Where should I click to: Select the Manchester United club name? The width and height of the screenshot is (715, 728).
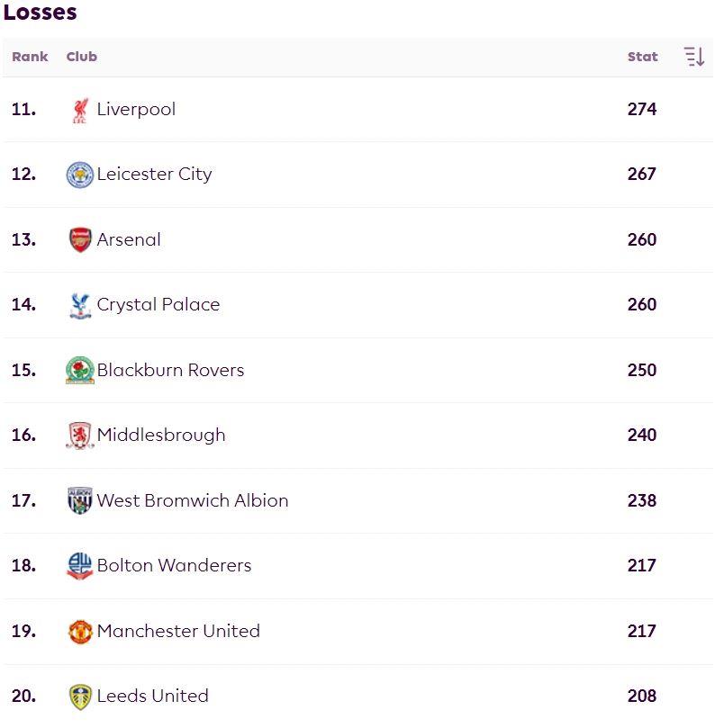click(x=178, y=631)
